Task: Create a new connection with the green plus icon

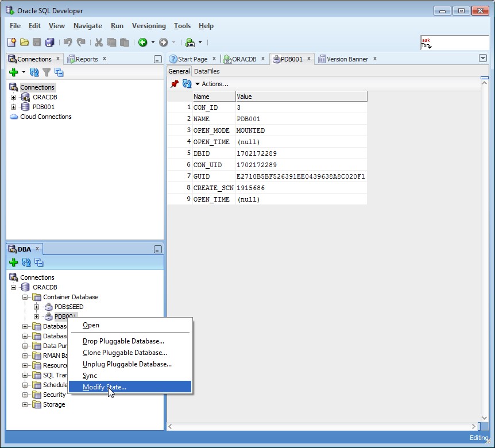Action: (11, 72)
